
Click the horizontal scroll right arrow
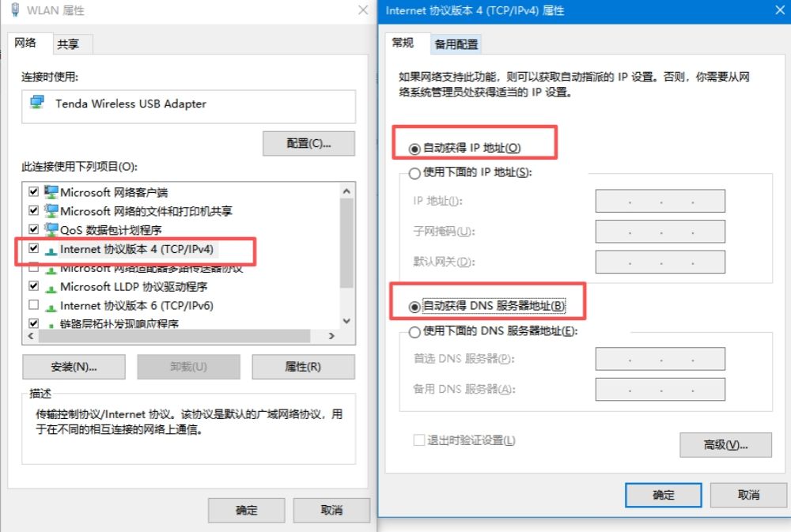[x=331, y=336]
